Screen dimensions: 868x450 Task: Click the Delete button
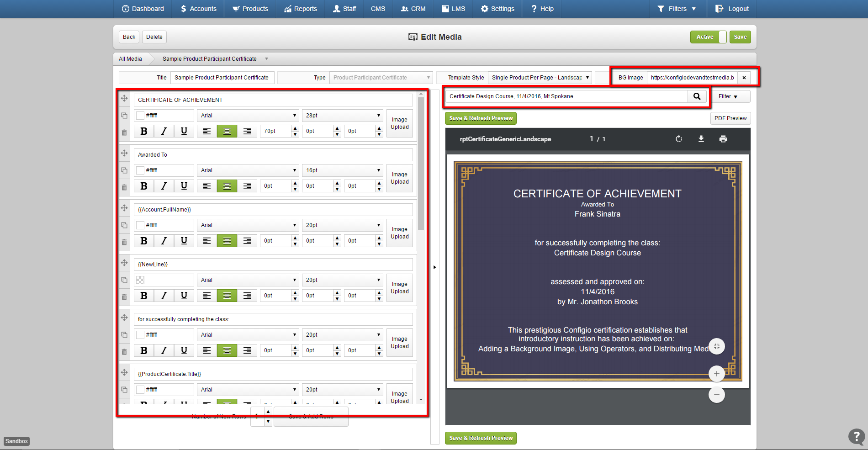coord(154,37)
